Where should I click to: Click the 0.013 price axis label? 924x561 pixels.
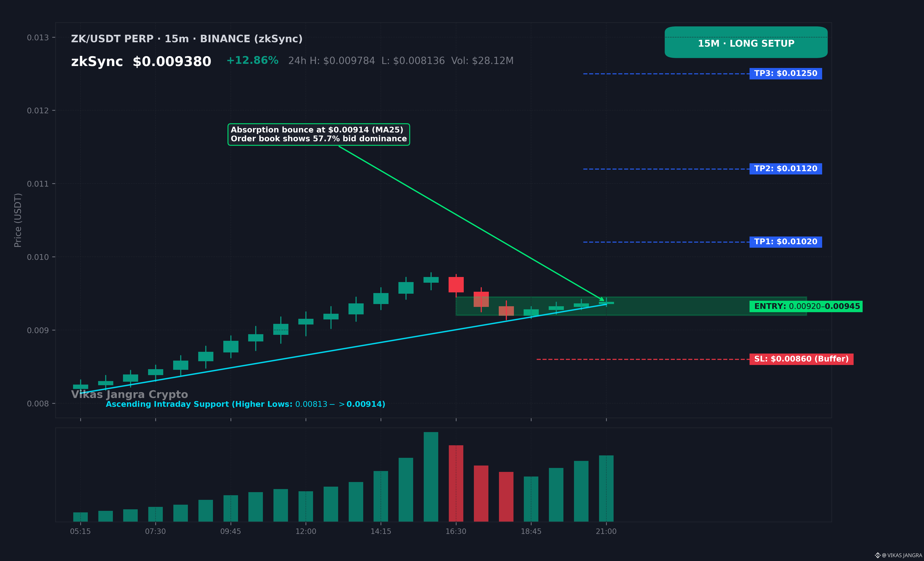(x=38, y=37)
